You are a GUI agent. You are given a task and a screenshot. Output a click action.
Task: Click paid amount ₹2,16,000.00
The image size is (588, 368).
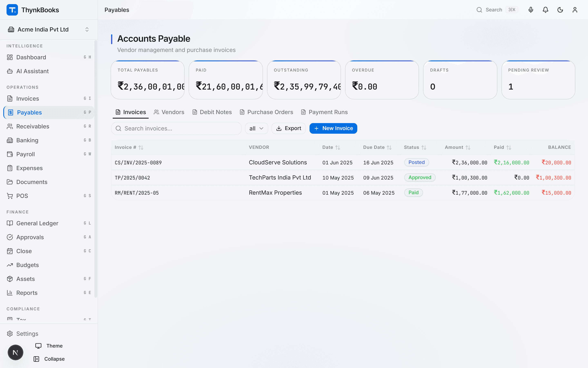pos(511,163)
